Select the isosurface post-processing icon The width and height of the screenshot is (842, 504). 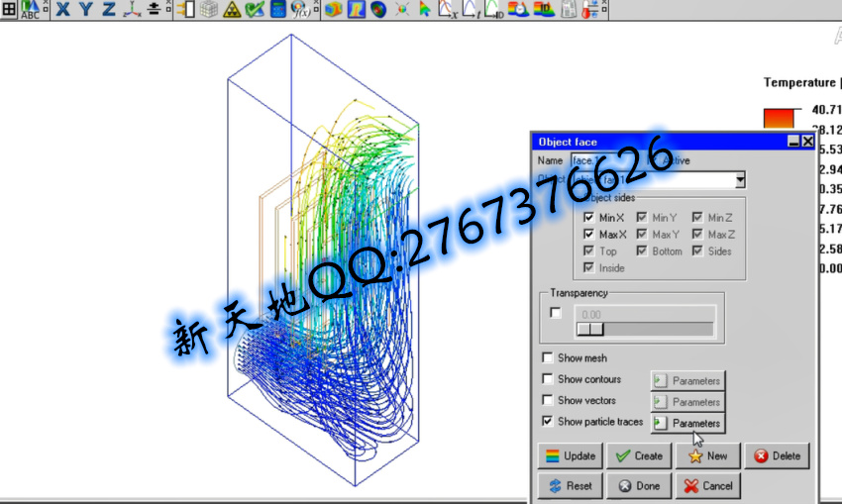378,9
